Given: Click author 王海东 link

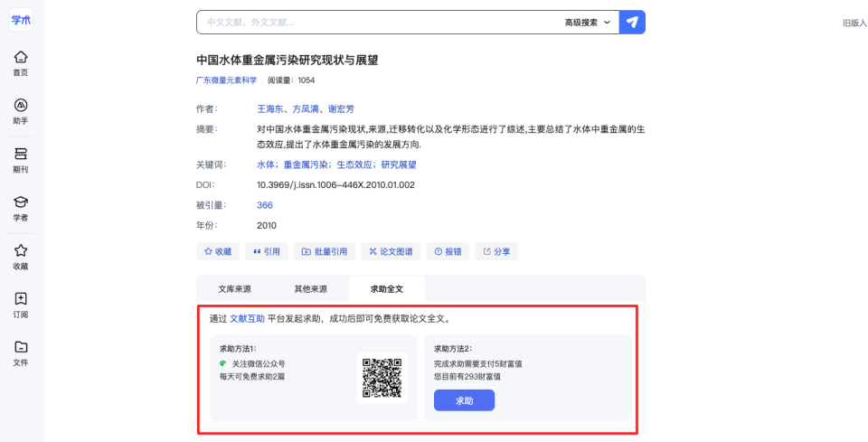Looking at the screenshot, I should point(270,109).
